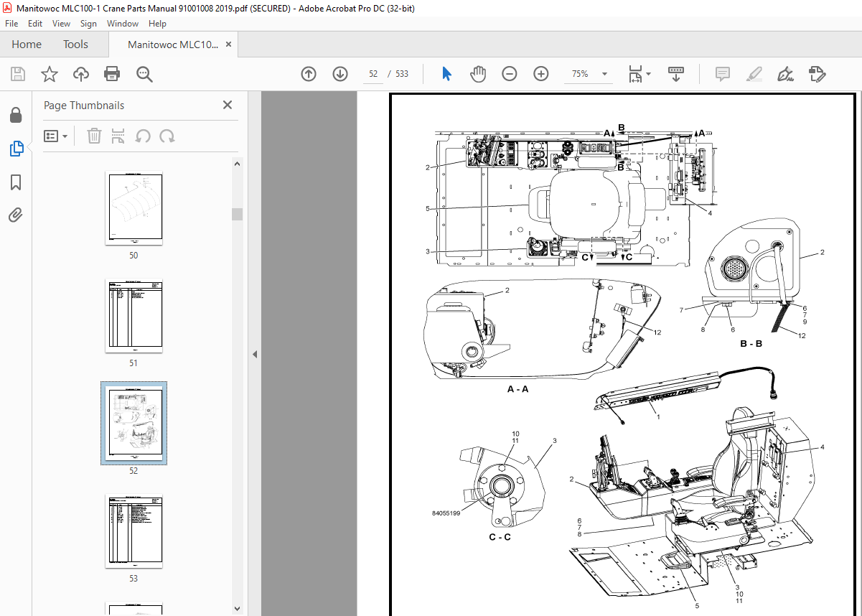Select page 50 thumbnail
The image size is (862, 616).
tap(133, 208)
